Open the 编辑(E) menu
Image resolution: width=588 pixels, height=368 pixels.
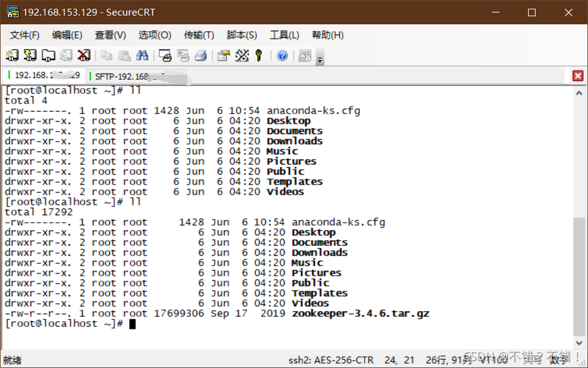pyautogui.click(x=67, y=35)
